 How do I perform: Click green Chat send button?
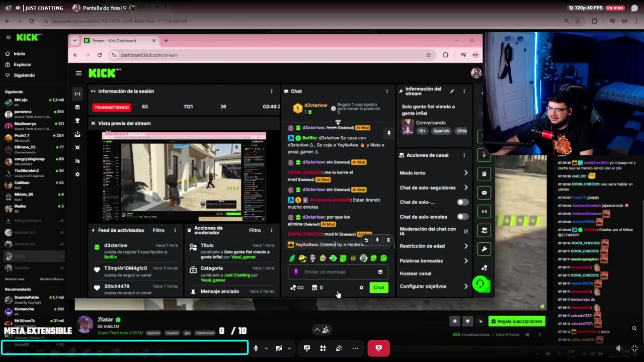pos(379,288)
